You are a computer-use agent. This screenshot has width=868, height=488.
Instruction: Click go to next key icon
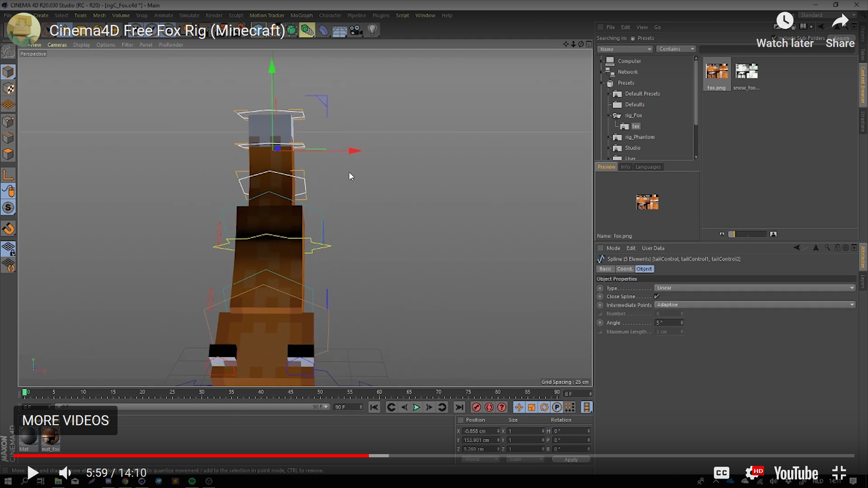tap(442, 407)
